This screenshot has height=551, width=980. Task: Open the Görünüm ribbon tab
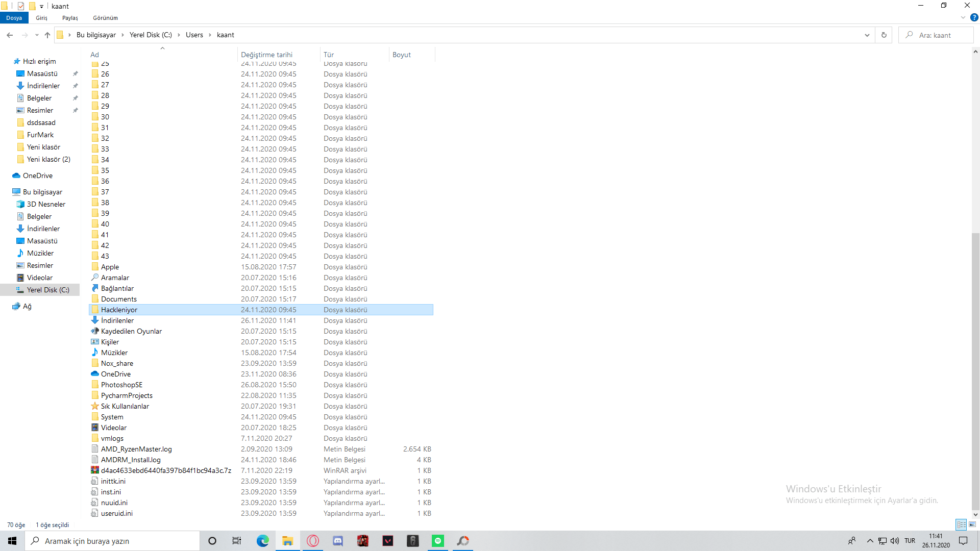pyautogui.click(x=105, y=18)
